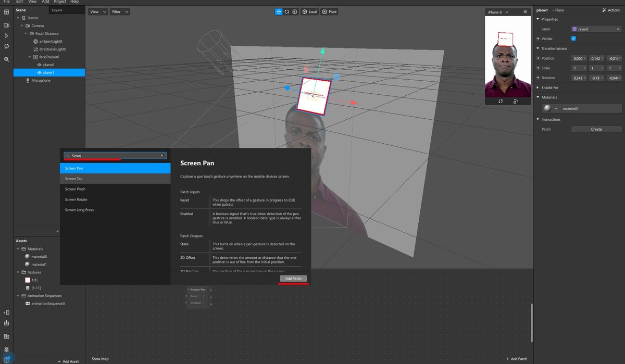Screen dimensions: 625x364
Task: Uncheck the Visible checkbox
Action: 573,39
